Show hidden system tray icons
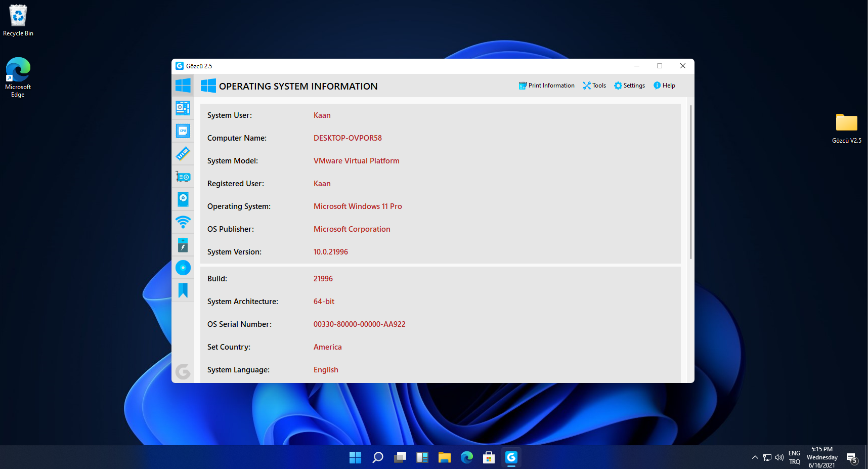Image resolution: width=868 pixels, height=469 pixels. [755, 457]
